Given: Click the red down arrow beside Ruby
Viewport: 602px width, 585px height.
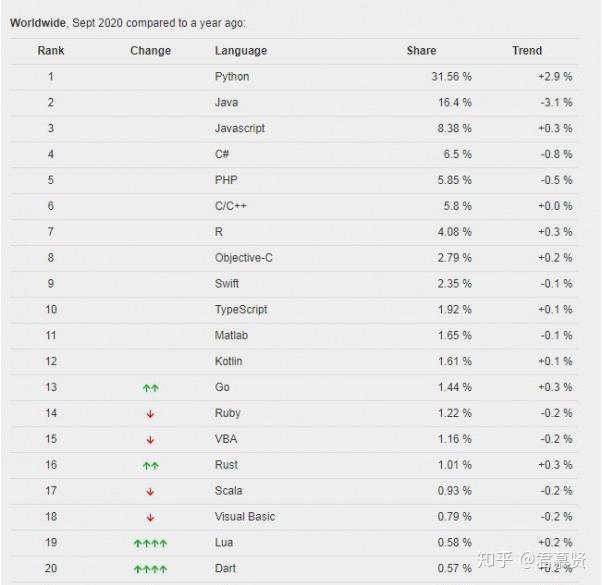Looking at the screenshot, I should click(150, 413).
